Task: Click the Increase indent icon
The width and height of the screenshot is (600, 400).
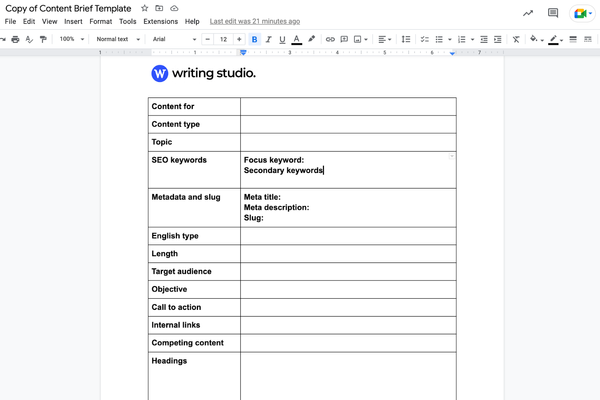Action: click(x=497, y=39)
